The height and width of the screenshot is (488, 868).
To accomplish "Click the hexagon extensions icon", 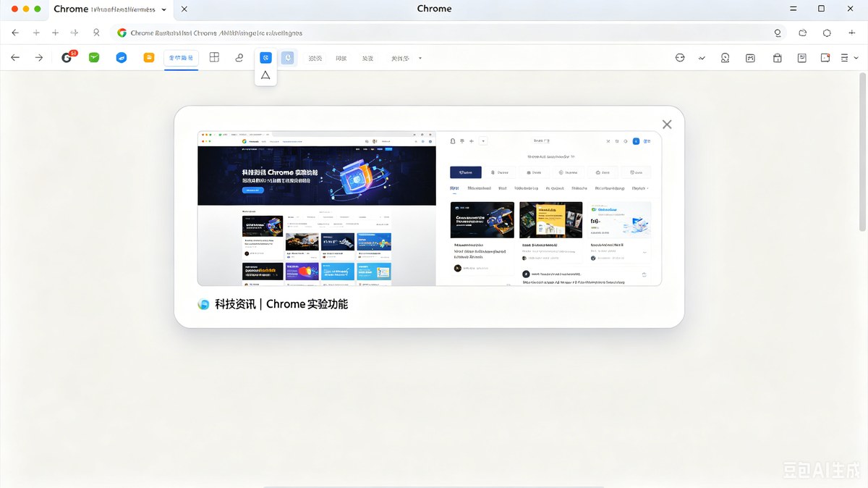I will (x=827, y=33).
